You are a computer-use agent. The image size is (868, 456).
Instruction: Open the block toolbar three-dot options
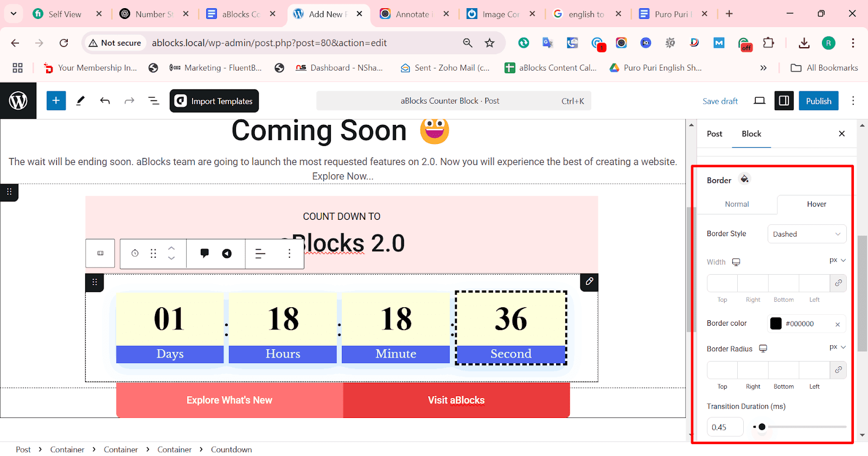point(289,254)
